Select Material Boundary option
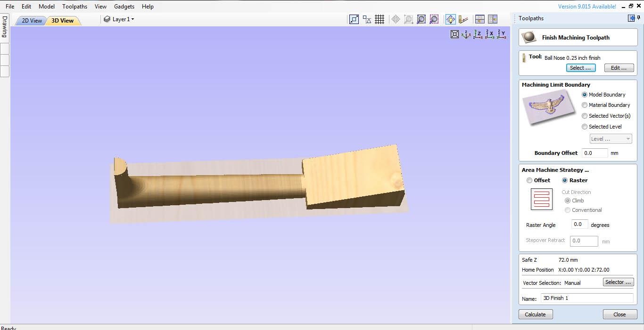 (606, 105)
